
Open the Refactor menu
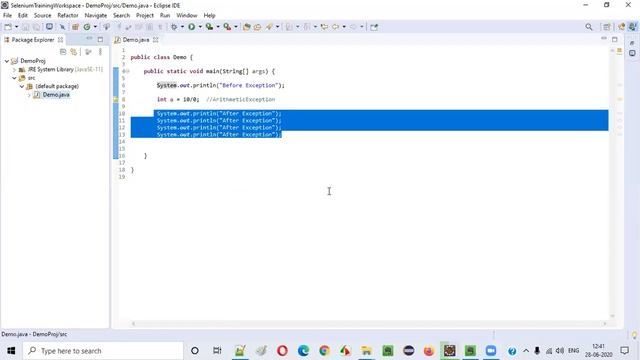click(x=68, y=16)
